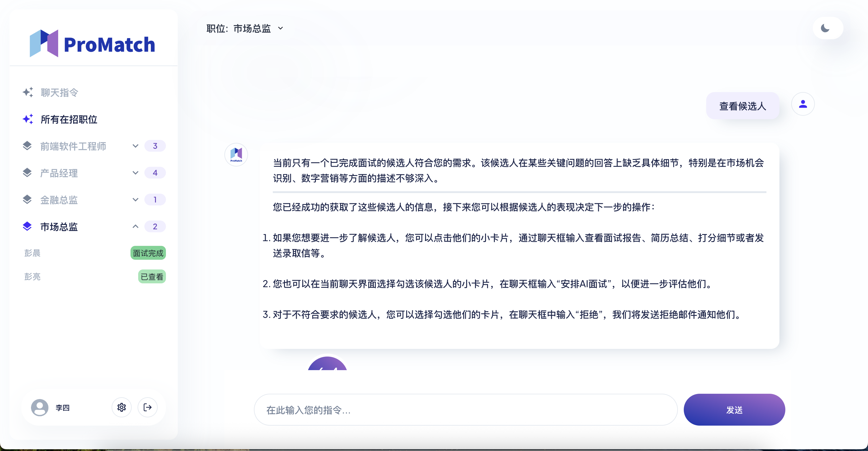Expand the 产品经理 chevron
The width and height of the screenshot is (868, 451).
(136, 173)
